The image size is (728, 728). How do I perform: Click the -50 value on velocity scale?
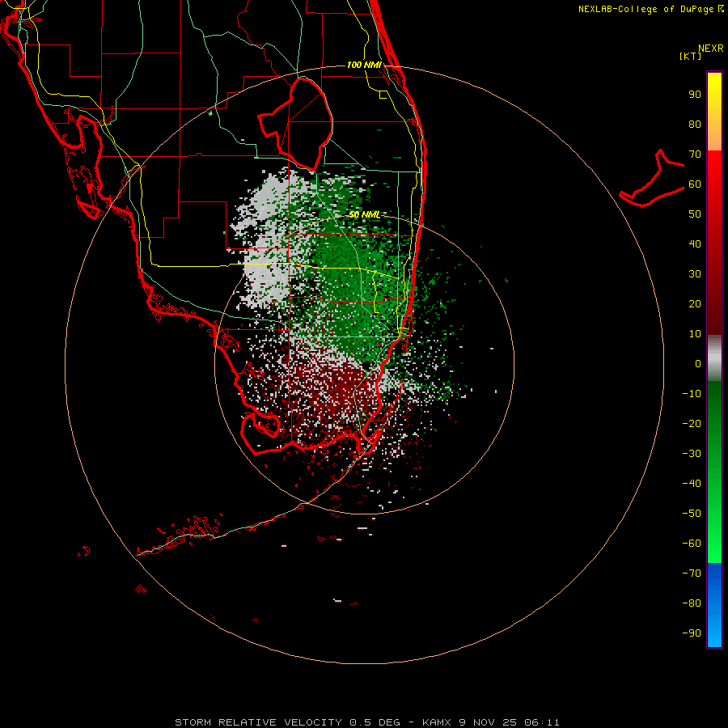coord(692,514)
